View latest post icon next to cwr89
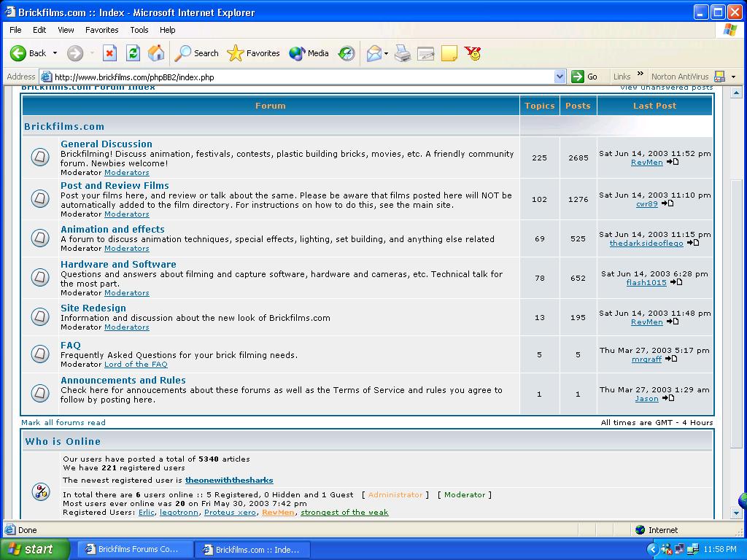Screen dimensions: 747x560 (x=667, y=203)
